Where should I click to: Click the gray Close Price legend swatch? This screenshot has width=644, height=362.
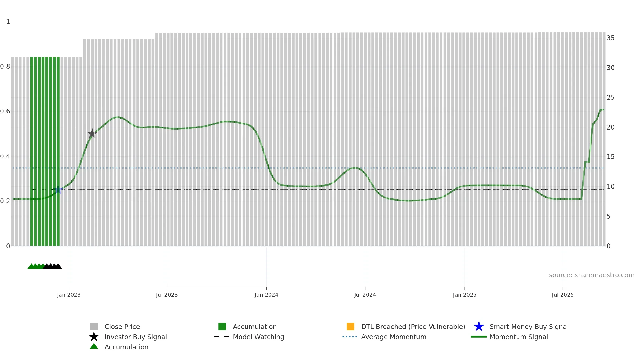tap(94, 327)
